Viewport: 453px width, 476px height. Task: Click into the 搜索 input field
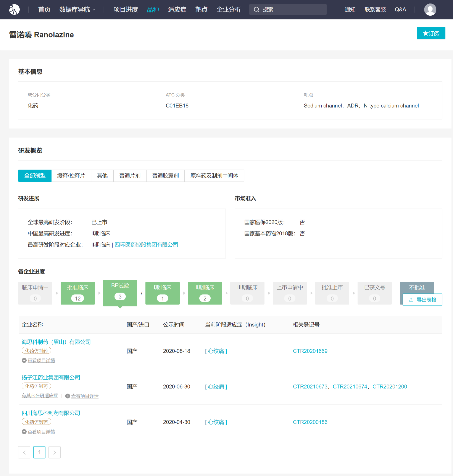click(x=288, y=10)
